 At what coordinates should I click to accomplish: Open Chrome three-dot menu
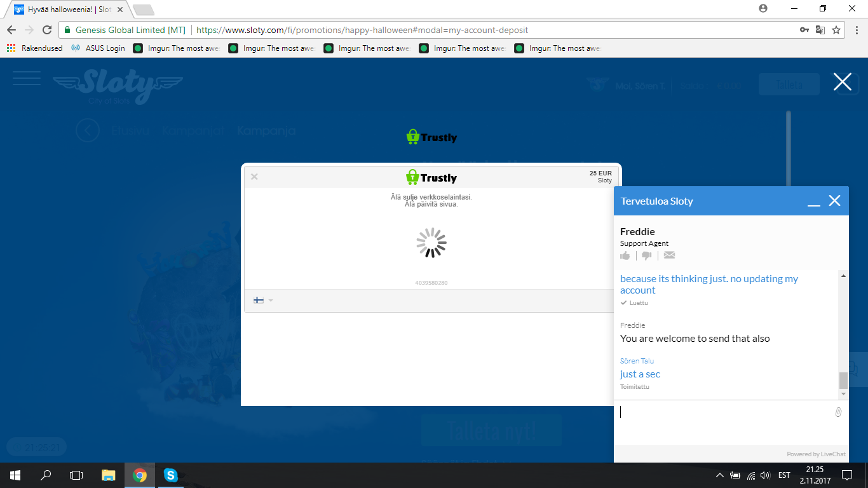[x=855, y=30]
